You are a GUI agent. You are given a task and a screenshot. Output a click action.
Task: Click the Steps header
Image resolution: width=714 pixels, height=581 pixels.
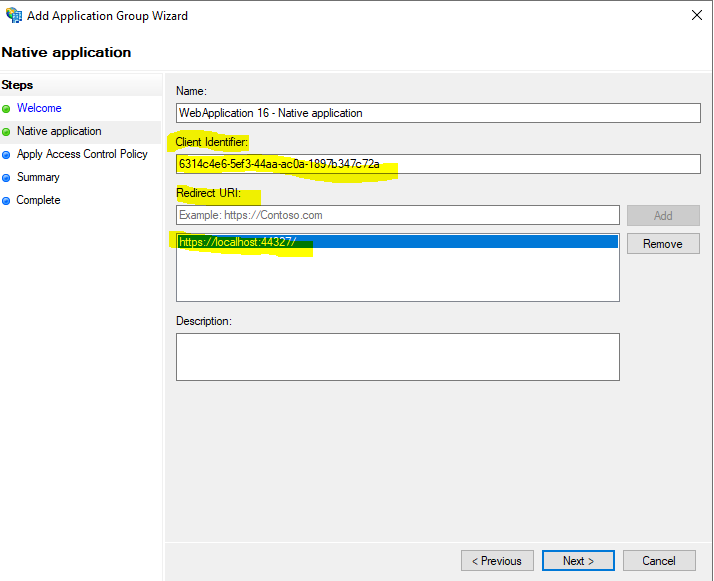(x=17, y=85)
